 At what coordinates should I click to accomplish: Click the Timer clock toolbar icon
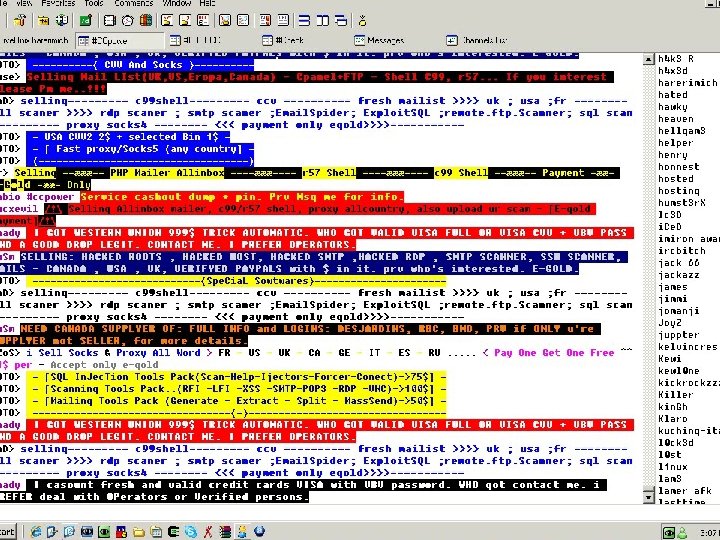coord(128,20)
